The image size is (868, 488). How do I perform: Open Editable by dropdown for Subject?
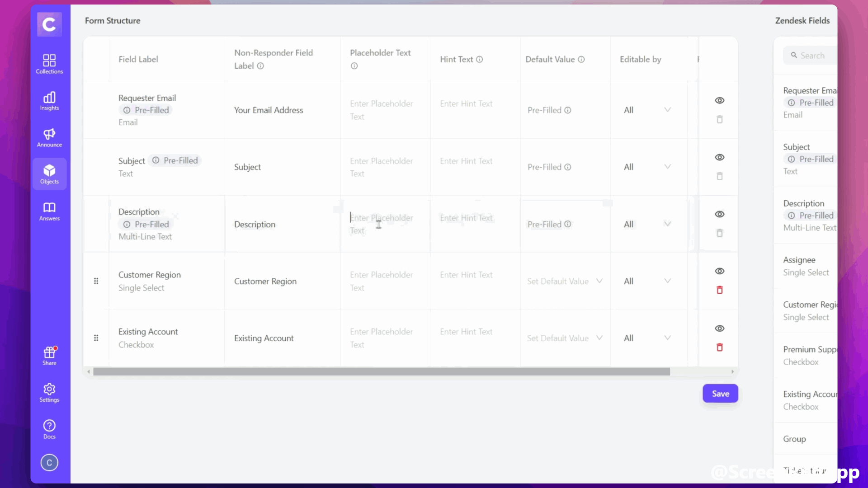tap(647, 167)
